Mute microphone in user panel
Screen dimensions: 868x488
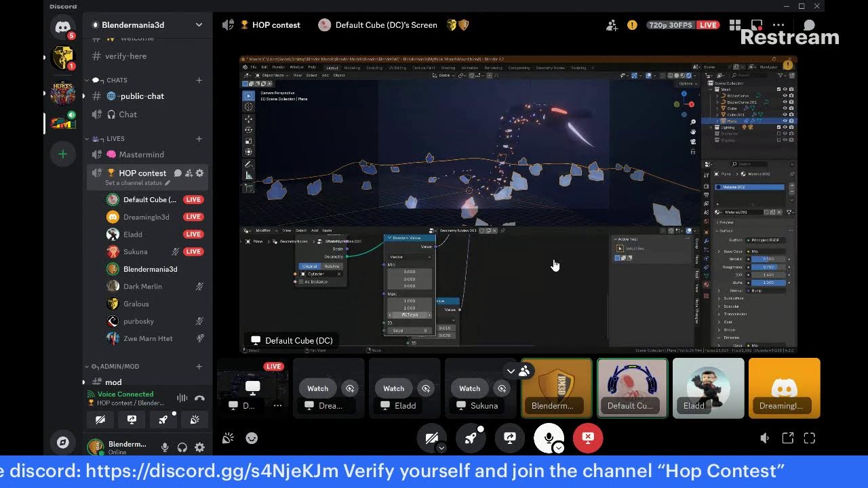click(x=164, y=447)
